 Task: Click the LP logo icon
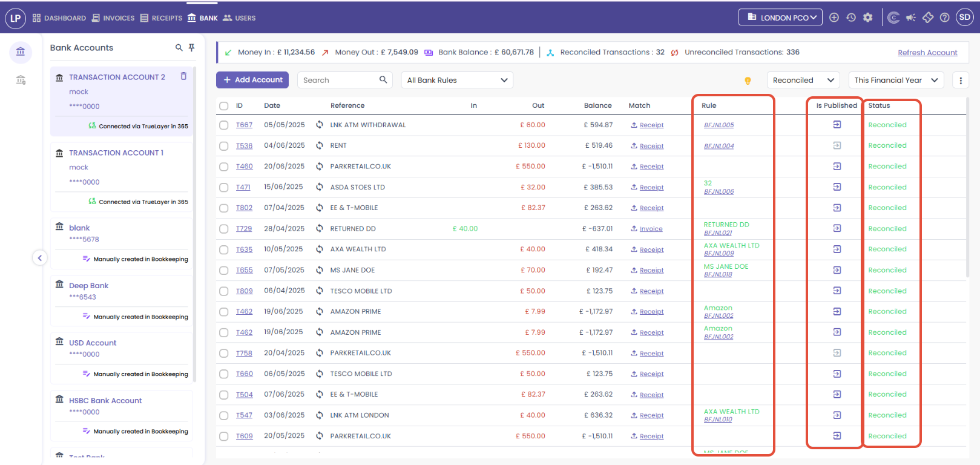(15, 18)
